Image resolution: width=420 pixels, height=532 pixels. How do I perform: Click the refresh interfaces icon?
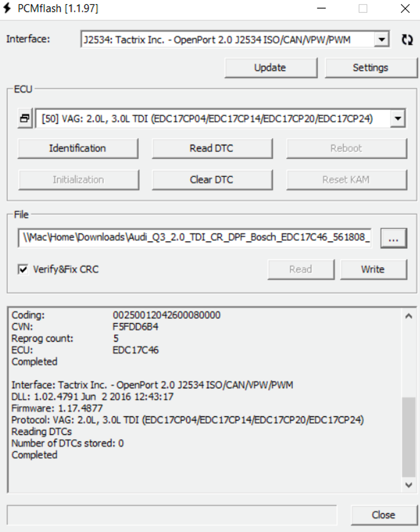(407, 40)
